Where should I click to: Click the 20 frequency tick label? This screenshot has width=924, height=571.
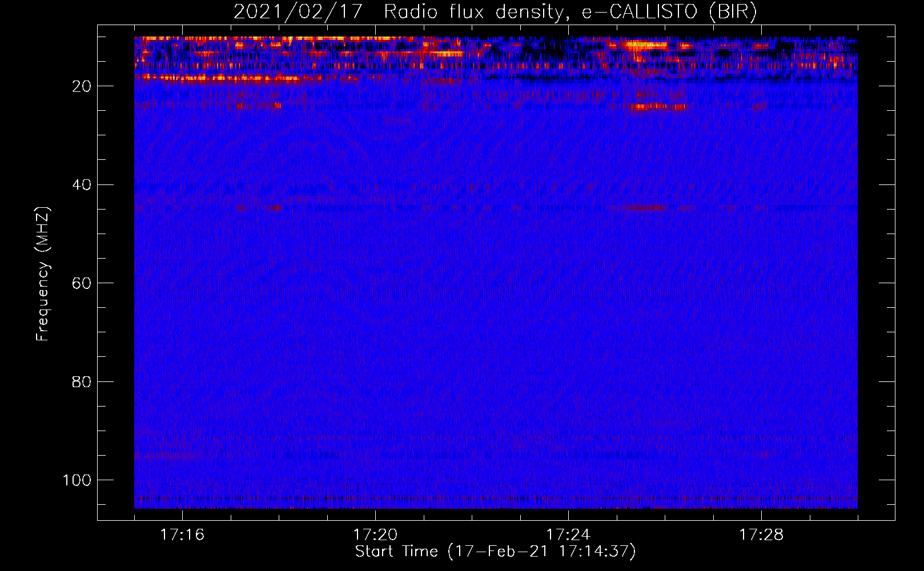[x=82, y=86]
